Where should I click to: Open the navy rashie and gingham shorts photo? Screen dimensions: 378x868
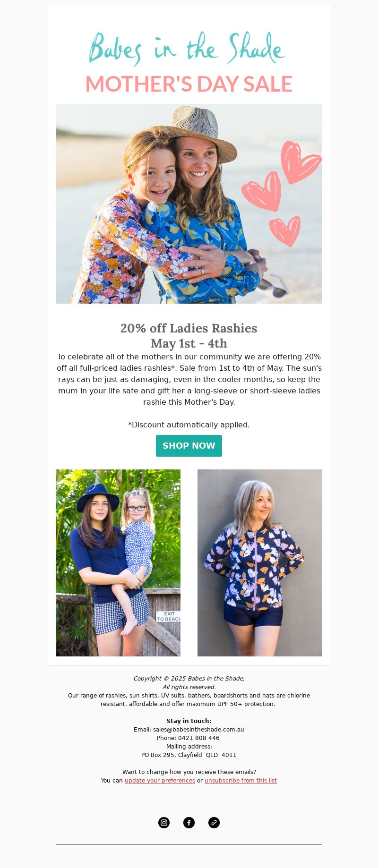click(x=118, y=563)
